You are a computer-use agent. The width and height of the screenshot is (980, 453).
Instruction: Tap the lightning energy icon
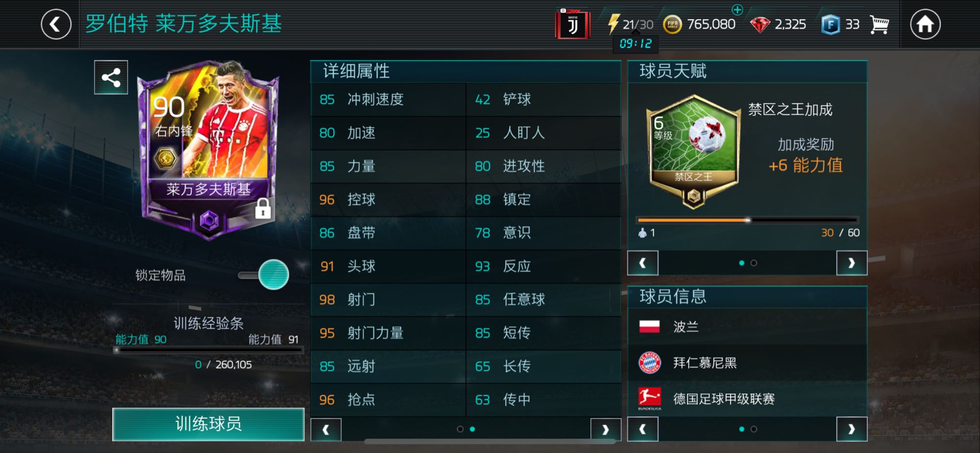click(x=613, y=24)
